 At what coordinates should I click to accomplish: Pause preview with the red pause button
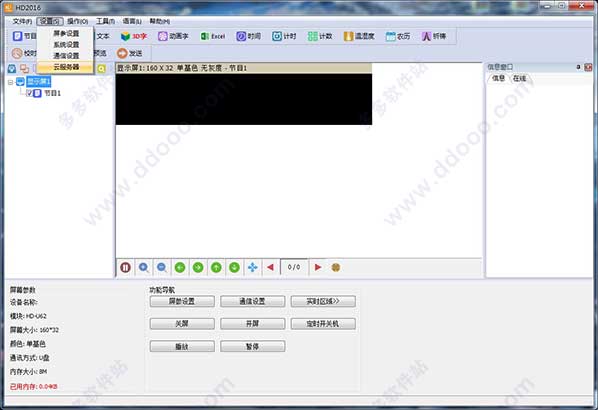tap(125, 267)
